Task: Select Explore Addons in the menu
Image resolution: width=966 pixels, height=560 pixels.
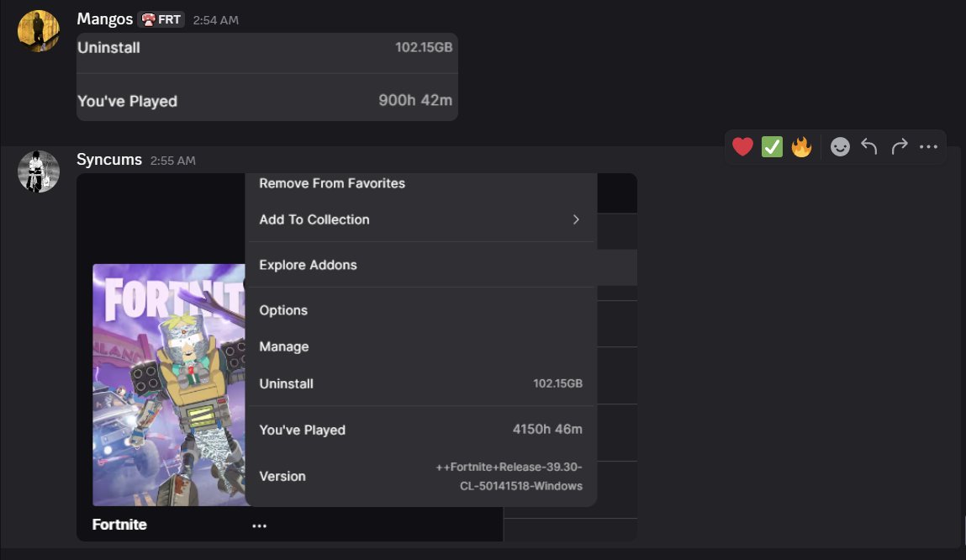Action: (x=308, y=265)
